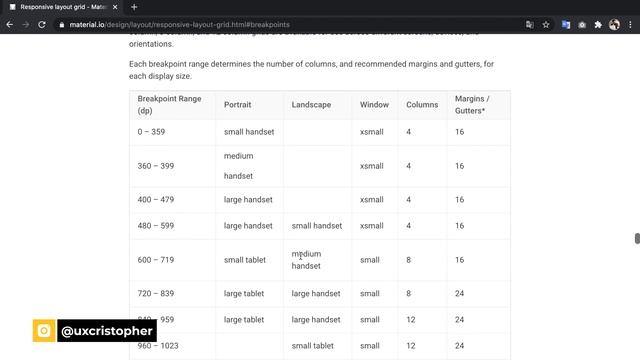Open the user profile avatar

(614, 24)
